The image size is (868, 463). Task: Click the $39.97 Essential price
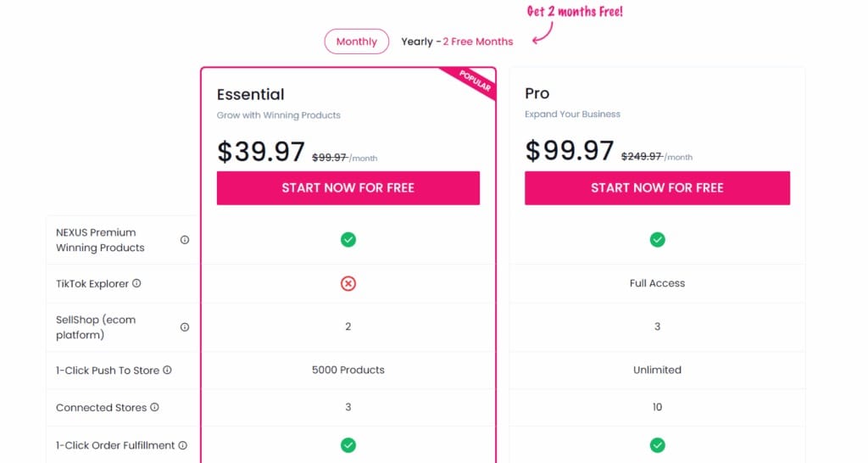[261, 152]
